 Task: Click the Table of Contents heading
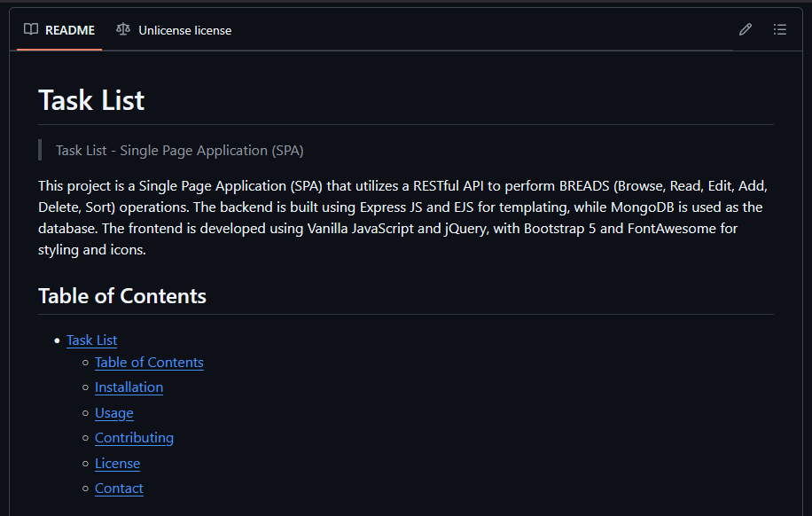tap(122, 296)
